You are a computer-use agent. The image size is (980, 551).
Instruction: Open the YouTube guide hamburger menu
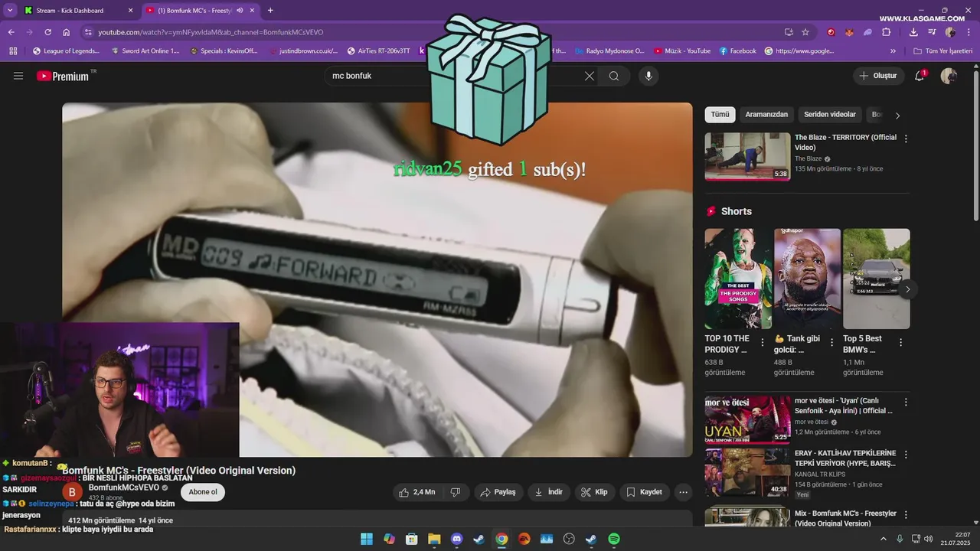point(18,76)
